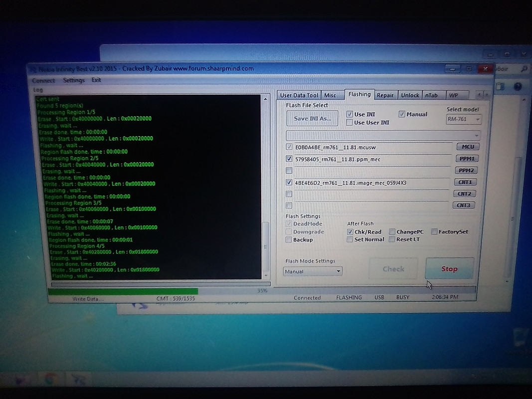Click the 'Found 5 region(s)' log line

[x=60, y=106]
